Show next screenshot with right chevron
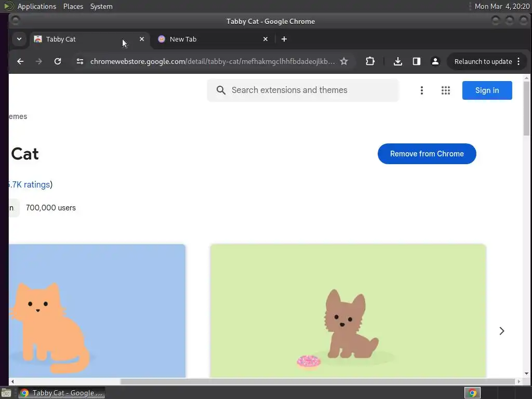The width and height of the screenshot is (532, 399). tap(502, 331)
